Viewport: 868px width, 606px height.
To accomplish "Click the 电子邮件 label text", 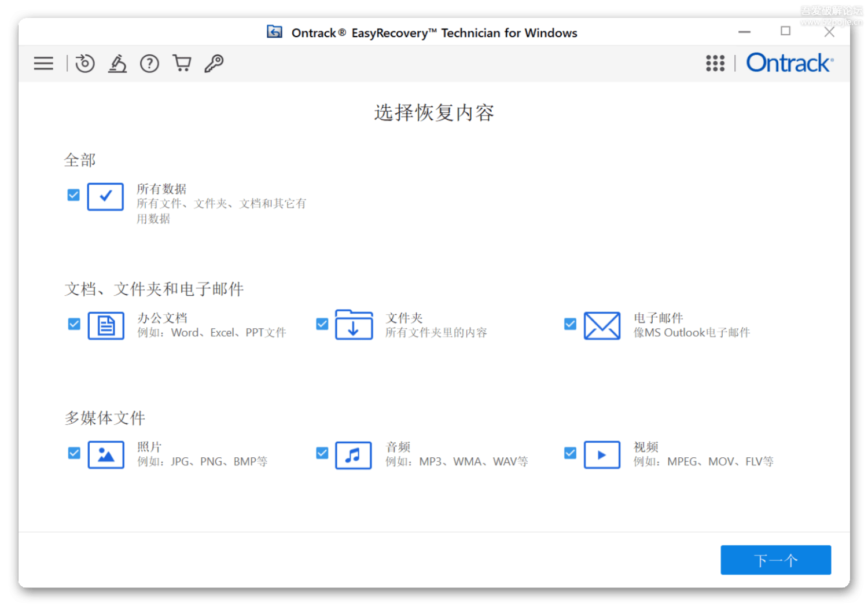I will [659, 318].
